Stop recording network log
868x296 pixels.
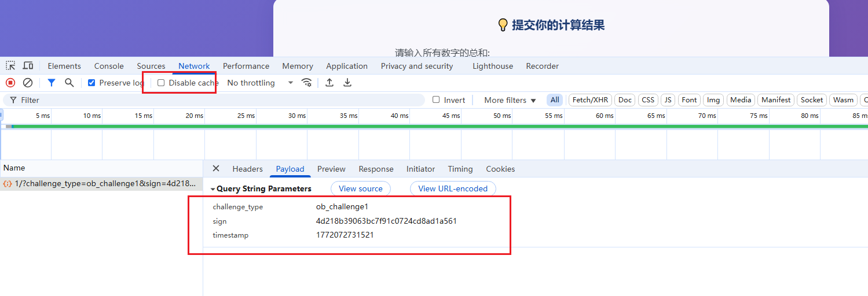(x=10, y=83)
